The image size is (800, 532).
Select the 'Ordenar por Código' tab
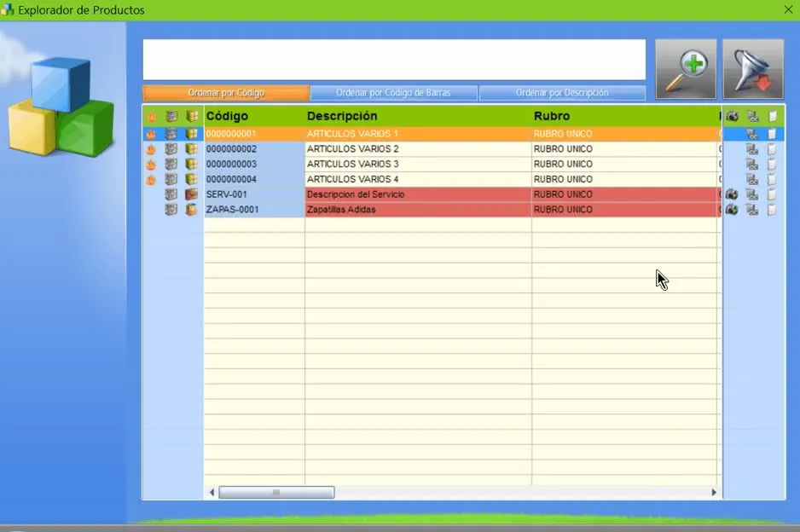click(226, 93)
